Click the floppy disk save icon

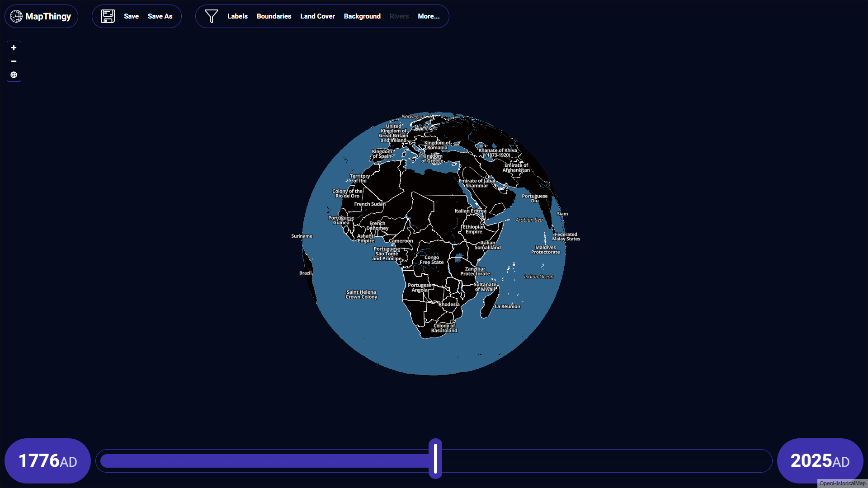108,16
